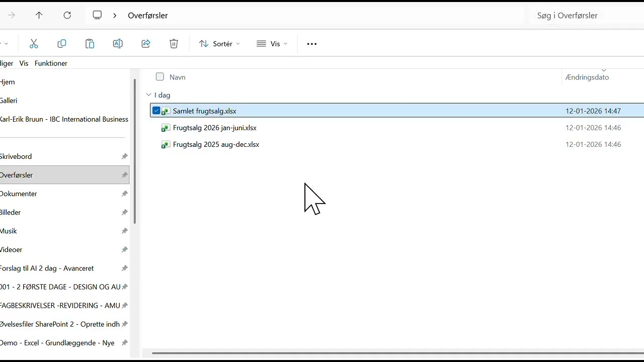Click Overførsler in the address bar
The width and height of the screenshot is (644, 362).
click(148, 16)
